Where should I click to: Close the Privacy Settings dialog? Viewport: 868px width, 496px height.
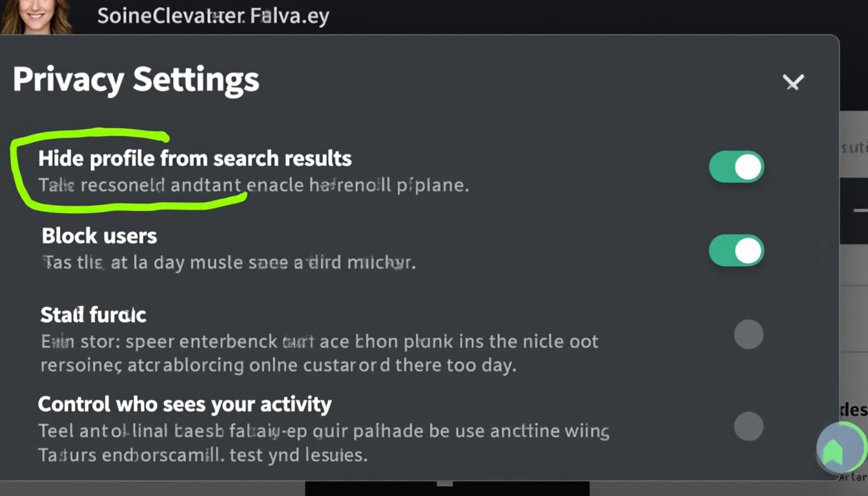pos(793,82)
